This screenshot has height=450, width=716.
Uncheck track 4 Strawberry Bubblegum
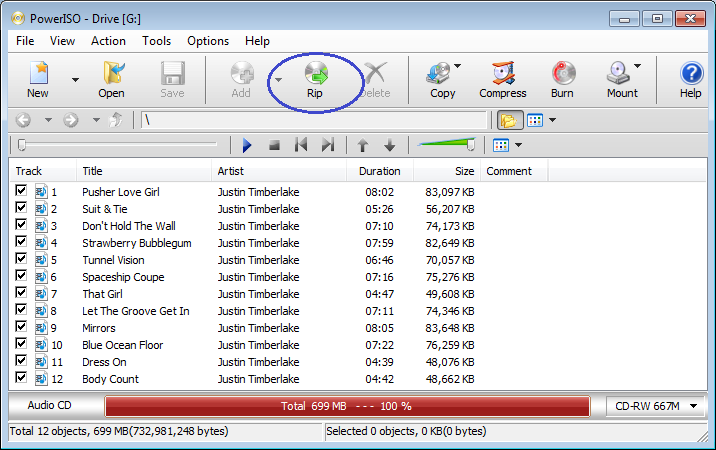pyautogui.click(x=21, y=241)
